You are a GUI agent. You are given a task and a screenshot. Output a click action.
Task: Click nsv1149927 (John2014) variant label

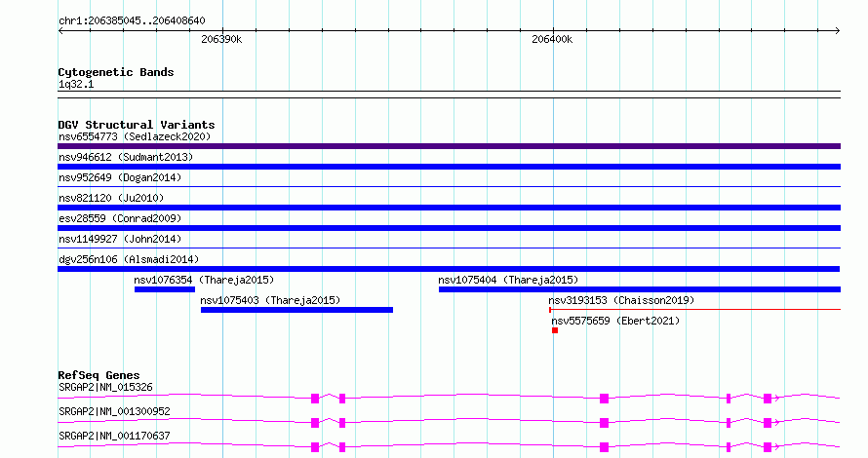(120, 239)
